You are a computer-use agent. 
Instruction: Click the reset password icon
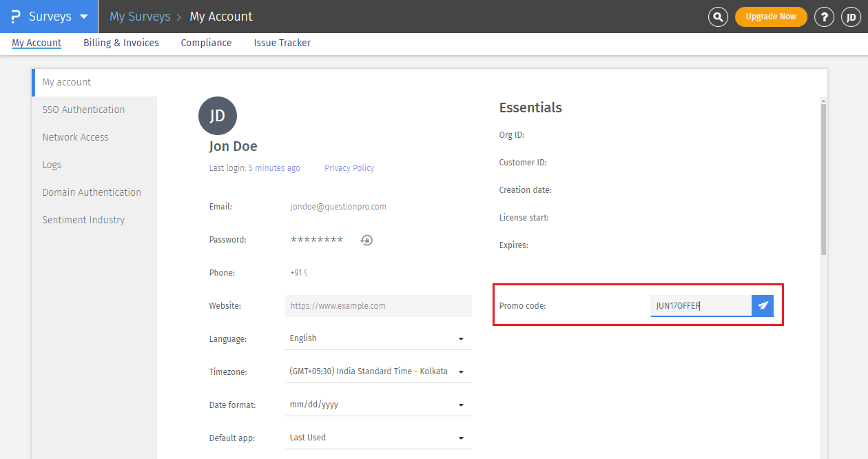click(x=366, y=240)
